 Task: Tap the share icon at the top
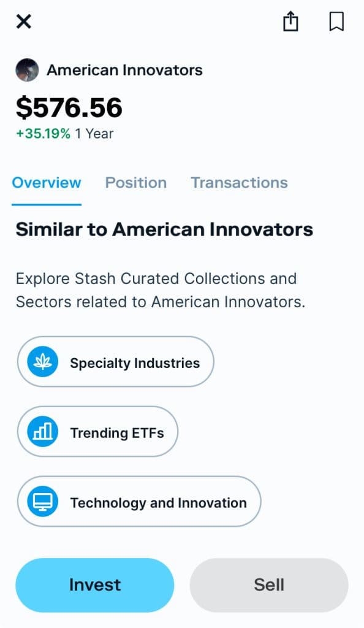tap(290, 21)
